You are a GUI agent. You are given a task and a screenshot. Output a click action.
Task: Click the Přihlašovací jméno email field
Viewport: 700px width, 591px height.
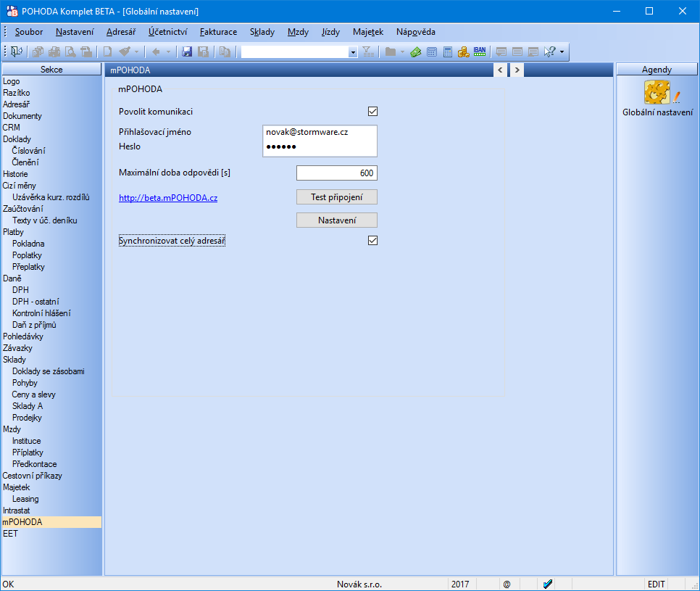pos(320,132)
